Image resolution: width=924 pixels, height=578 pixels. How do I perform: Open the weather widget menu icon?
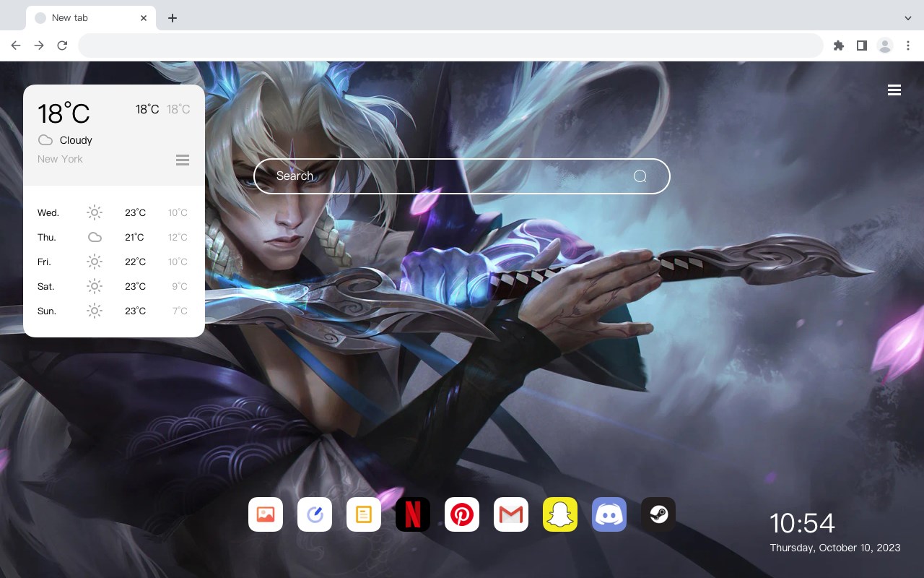click(x=183, y=160)
